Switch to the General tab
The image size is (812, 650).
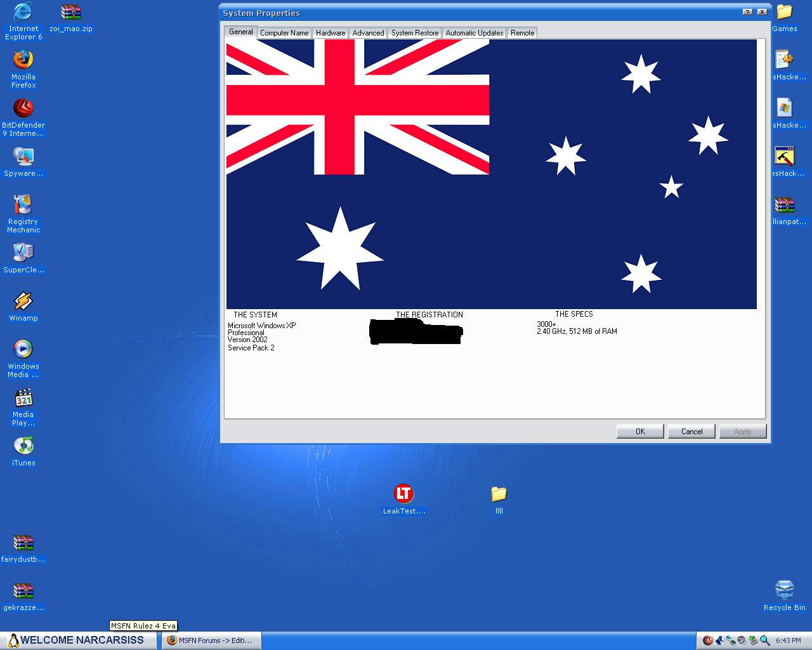240,32
